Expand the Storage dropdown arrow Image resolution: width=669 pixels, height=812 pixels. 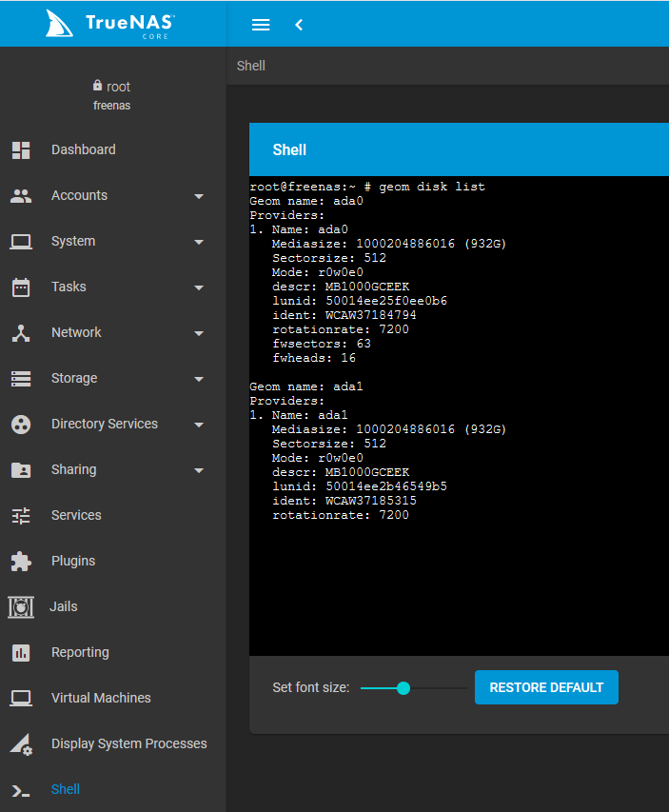tap(199, 379)
